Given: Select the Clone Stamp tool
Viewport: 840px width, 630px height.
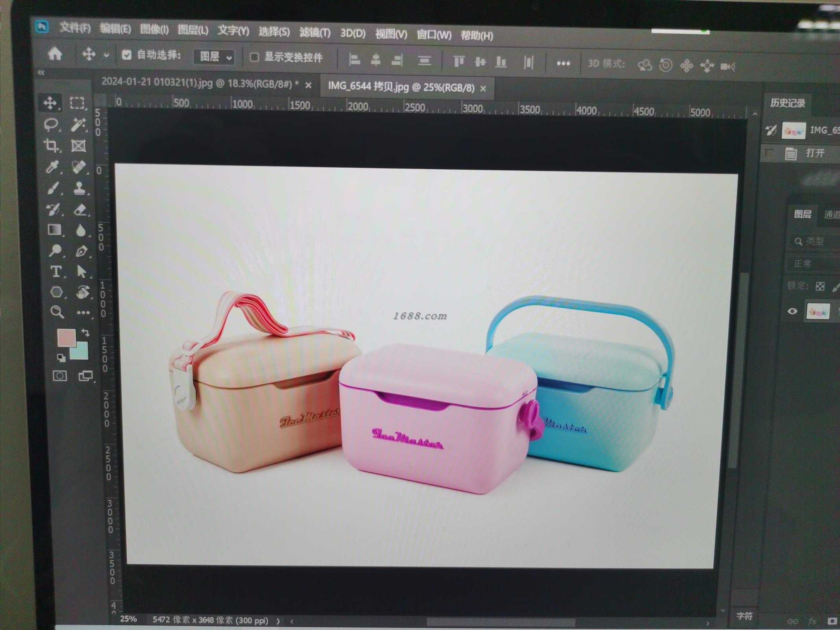Looking at the screenshot, I should coord(79,188).
